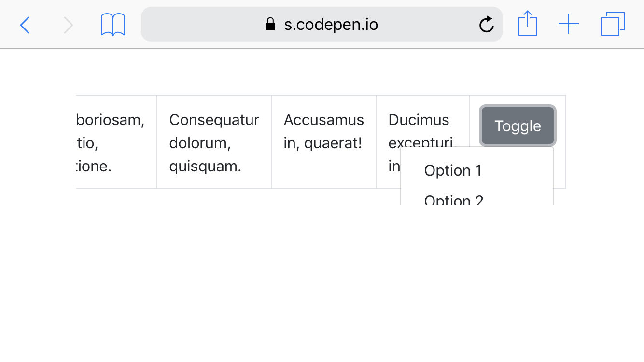This screenshot has width=644, height=362.
Task: Collapse the open options menu via Toggle
Action: [x=518, y=125]
